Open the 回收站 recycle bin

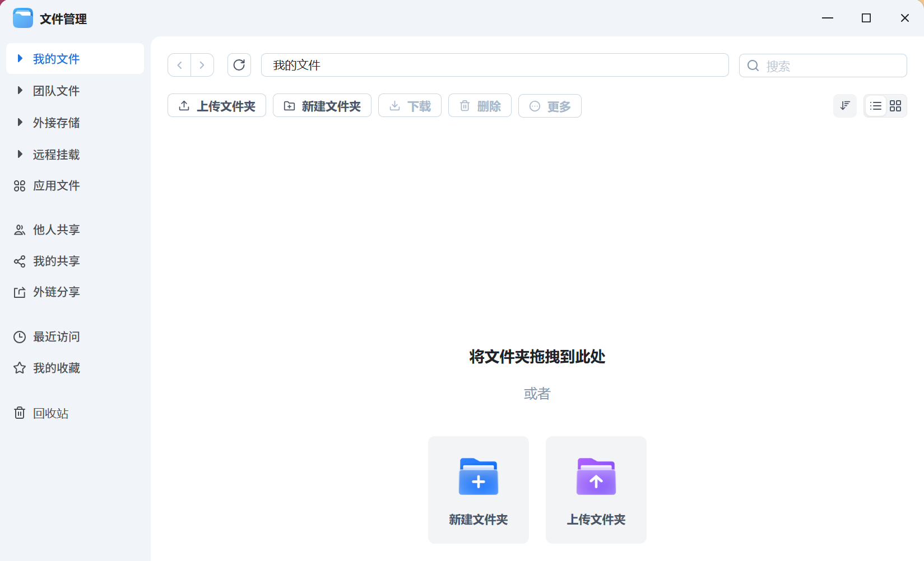50,413
